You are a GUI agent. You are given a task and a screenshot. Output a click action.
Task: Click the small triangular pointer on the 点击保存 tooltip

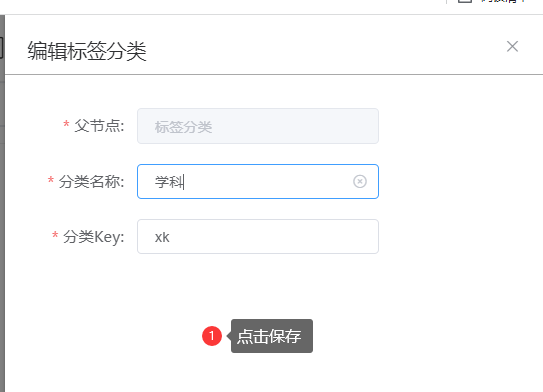click(229, 336)
